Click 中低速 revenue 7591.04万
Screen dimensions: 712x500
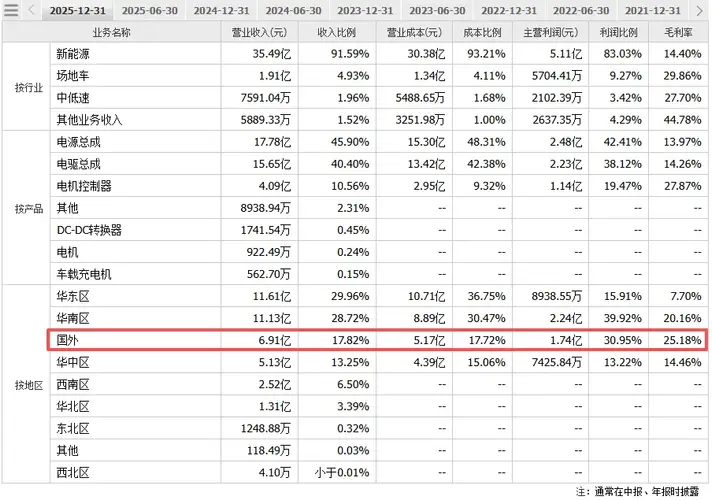click(265, 98)
